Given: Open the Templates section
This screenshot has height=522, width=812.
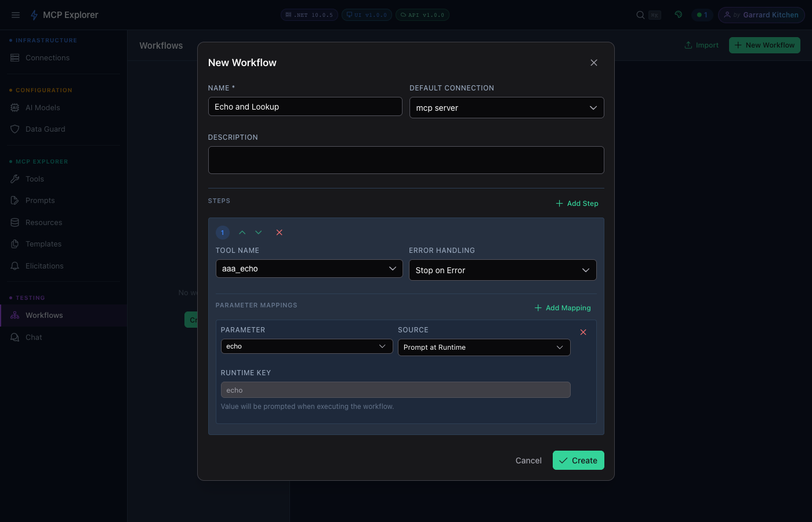Looking at the screenshot, I should (x=43, y=244).
